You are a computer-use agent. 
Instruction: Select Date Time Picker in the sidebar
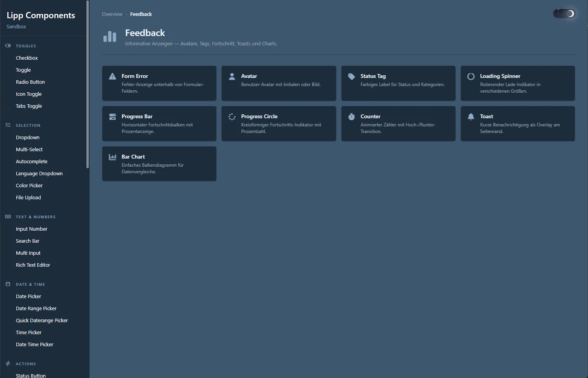coord(34,344)
